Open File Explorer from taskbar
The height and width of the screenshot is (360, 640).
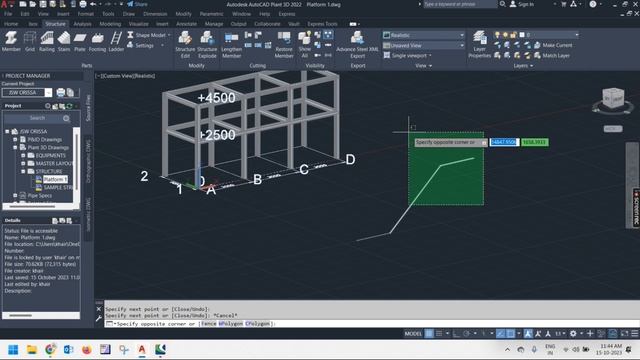point(32,350)
